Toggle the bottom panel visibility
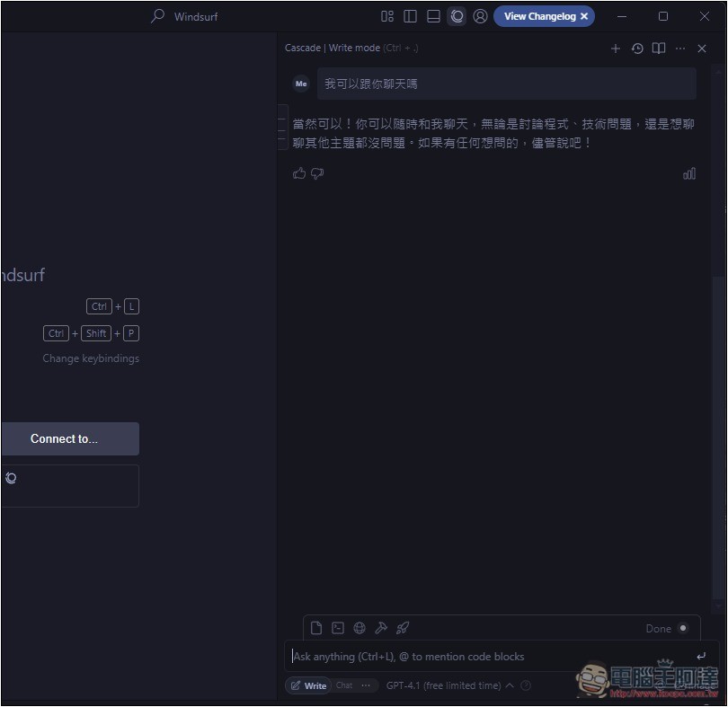Image resolution: width=728 pixels, height=707 pixels. 433,16
